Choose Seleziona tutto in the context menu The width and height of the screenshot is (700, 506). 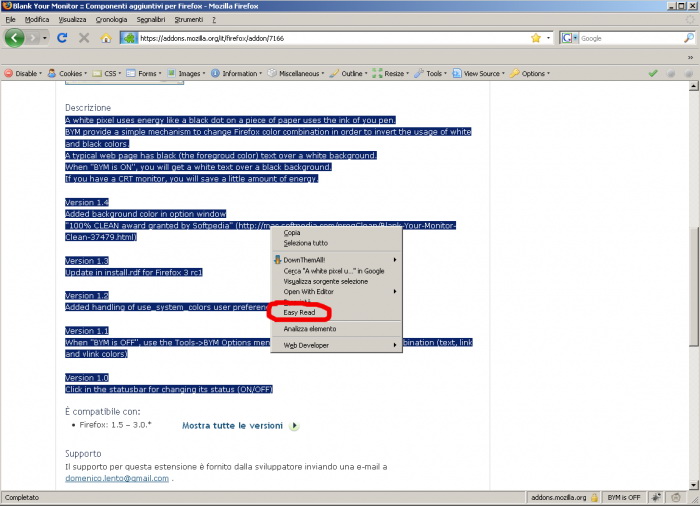[337, 243]
